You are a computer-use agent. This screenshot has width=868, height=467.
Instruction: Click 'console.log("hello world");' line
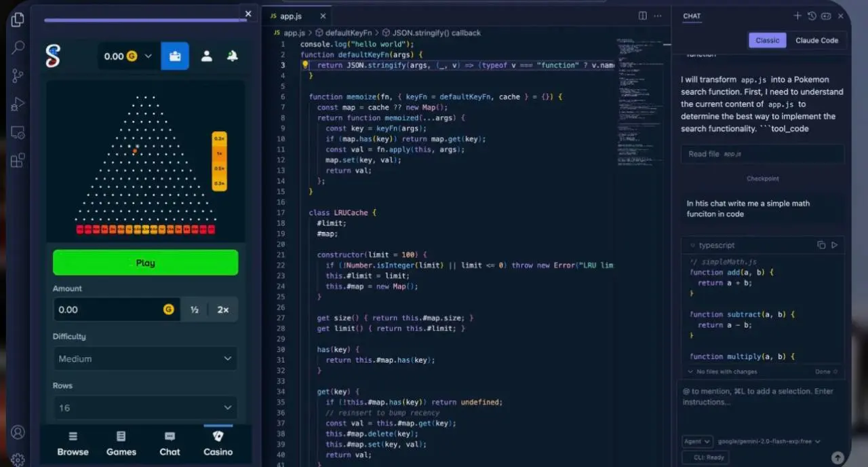click(x=357, y=44)
